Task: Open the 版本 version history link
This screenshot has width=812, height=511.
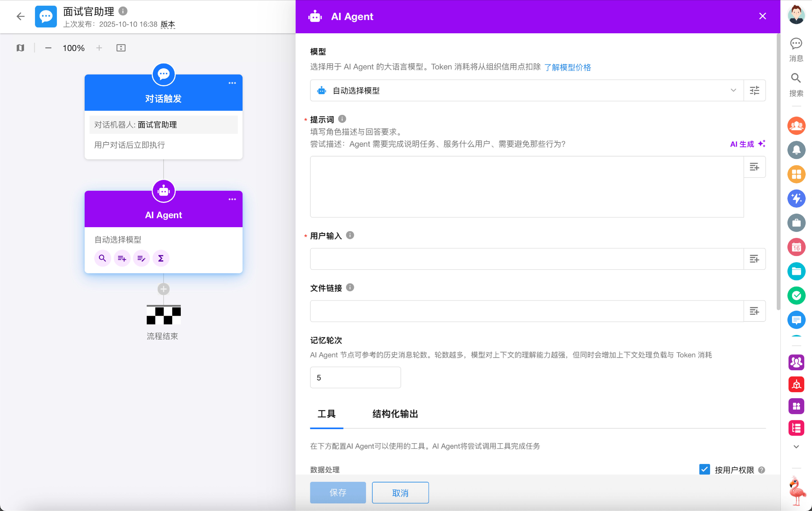Action: (x=168, y=24)
